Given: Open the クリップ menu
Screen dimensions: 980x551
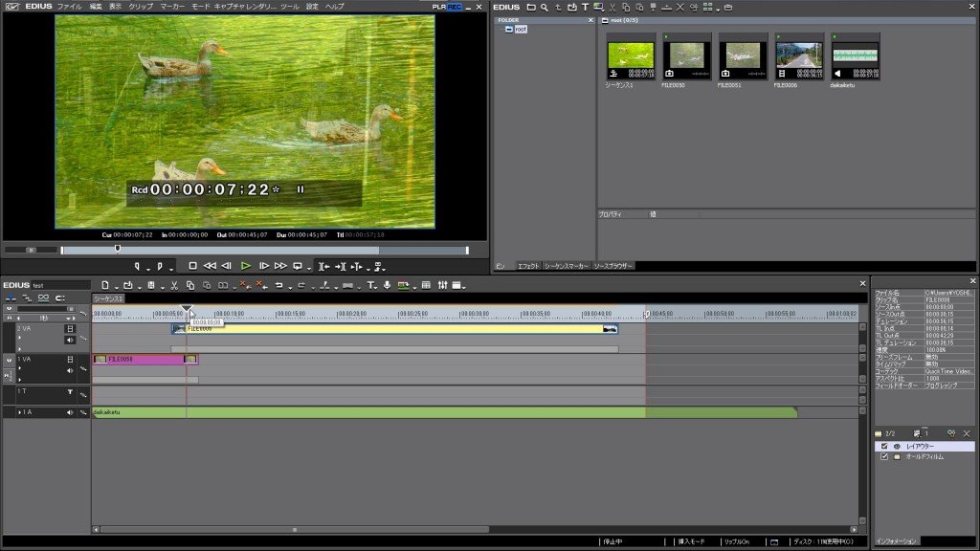Looking at the screenshot, I should [x=140, y=7].
